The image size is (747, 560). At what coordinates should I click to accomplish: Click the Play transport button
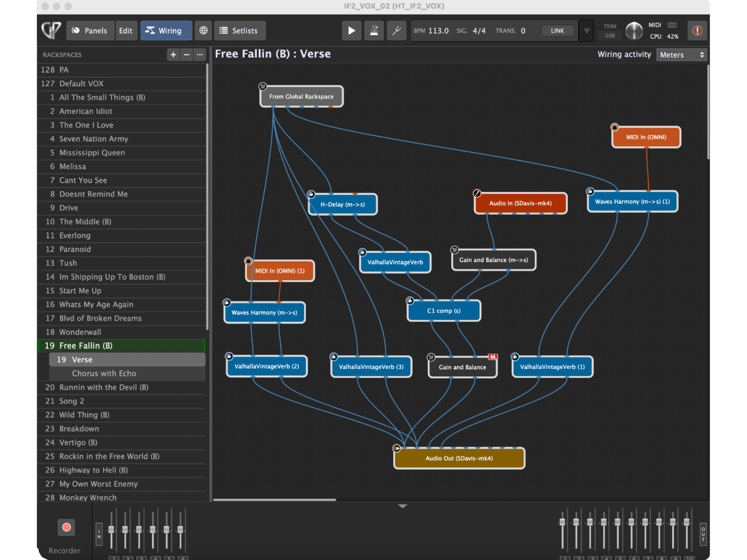[351, 31]
